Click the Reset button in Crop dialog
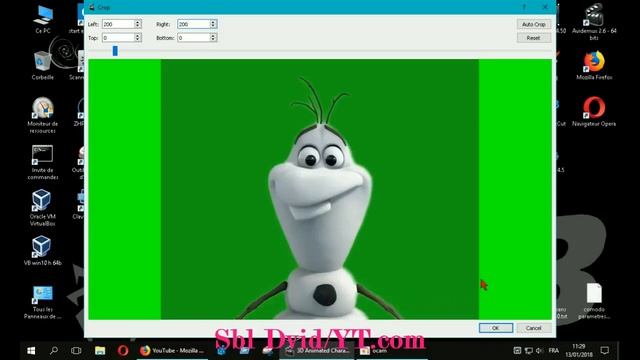This screenshot has width=640, height=360. point(534,38)
